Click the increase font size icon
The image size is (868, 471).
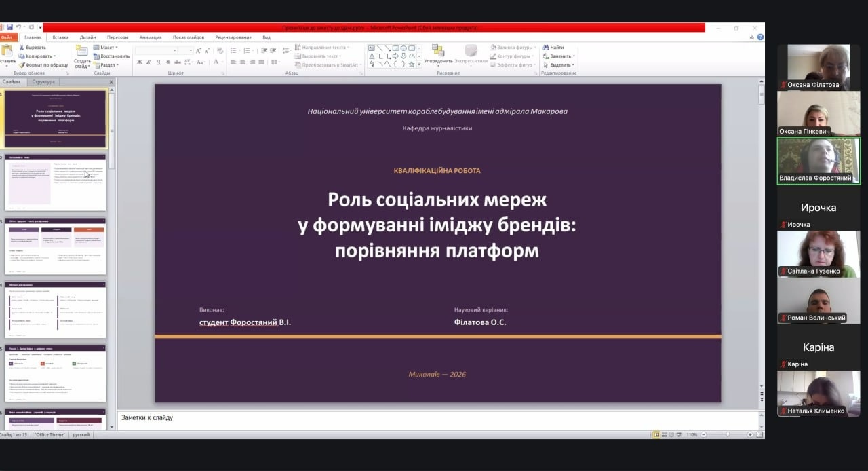point(198,51)
